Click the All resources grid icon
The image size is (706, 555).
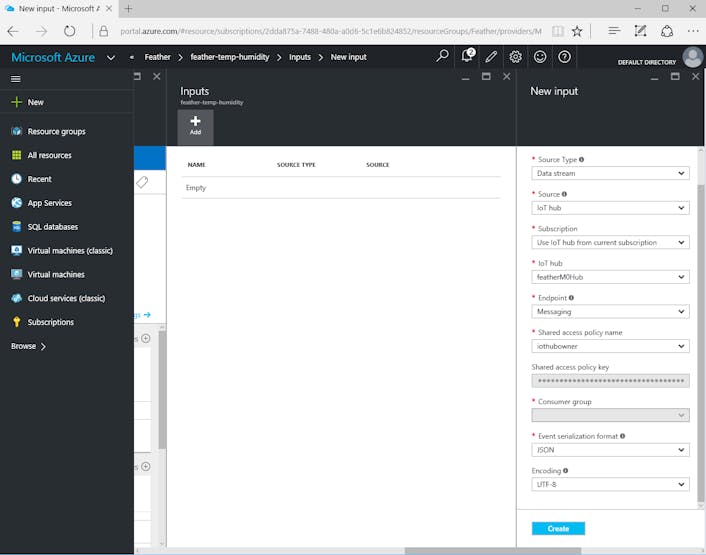point(17,155)
